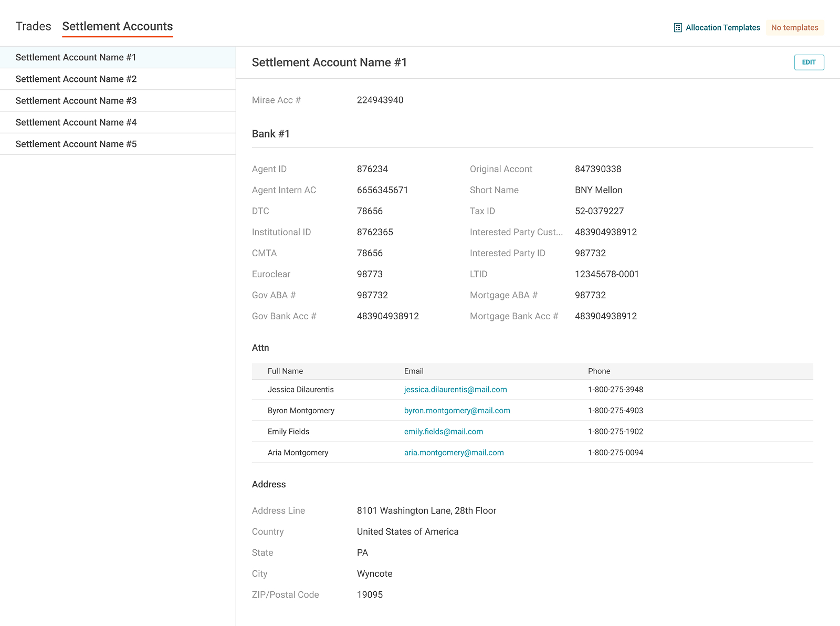Image resolution: width=840 pixels, height=626 pixels.
Task: Select Settlement Account Name #1 in the list
Action: tap(118, 57)
